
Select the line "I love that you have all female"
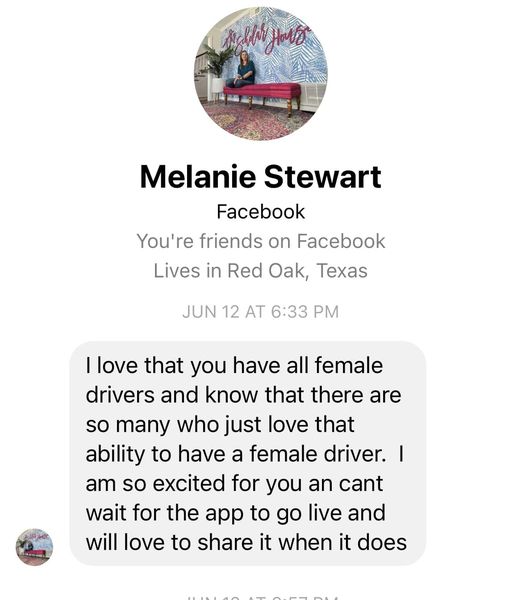[234, 365]
